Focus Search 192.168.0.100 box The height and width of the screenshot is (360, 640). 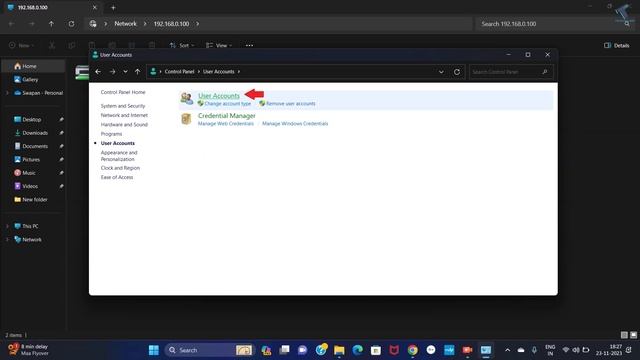click(x=554, y=24)
